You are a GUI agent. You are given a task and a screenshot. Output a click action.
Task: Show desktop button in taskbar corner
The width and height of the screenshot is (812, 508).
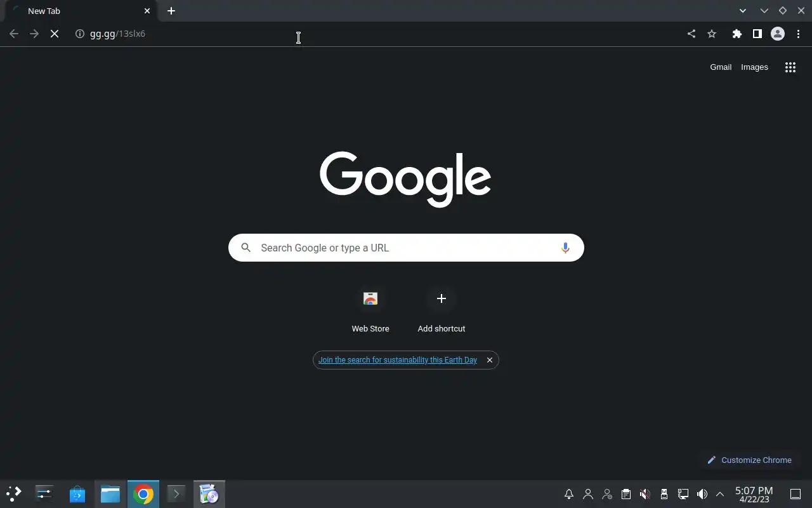(x=796, y=494)
